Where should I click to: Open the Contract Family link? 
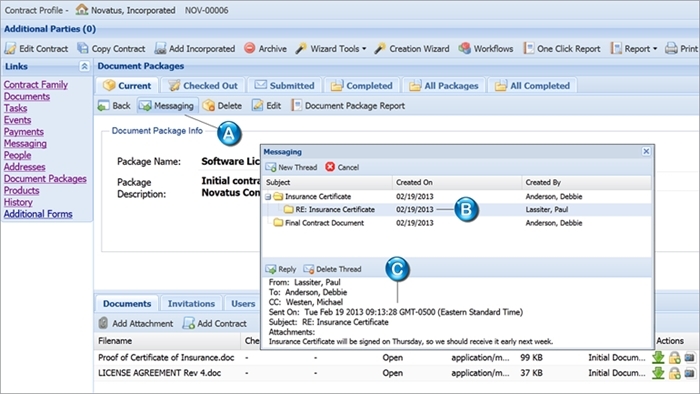pyautogui.click(x=36, y=84)
